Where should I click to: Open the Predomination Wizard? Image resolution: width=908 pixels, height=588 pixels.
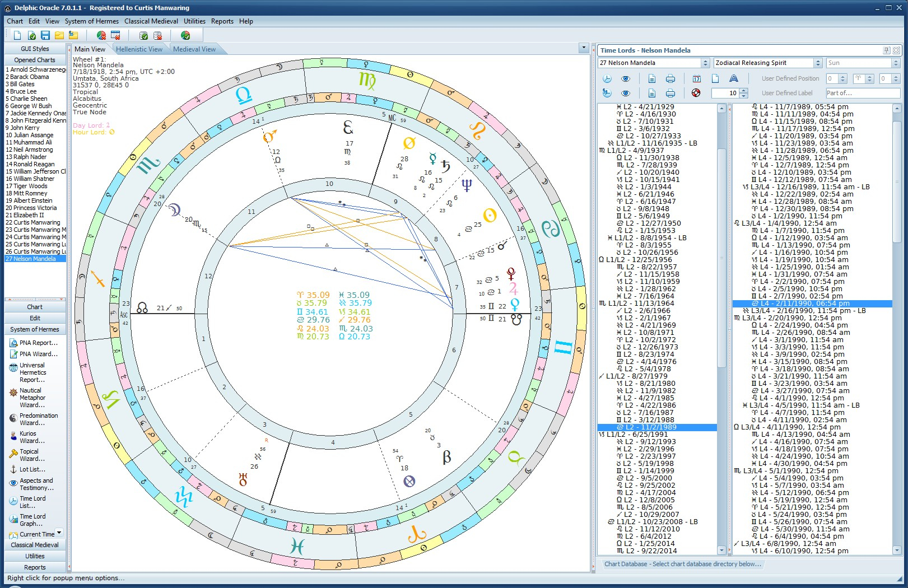[34, 419]
